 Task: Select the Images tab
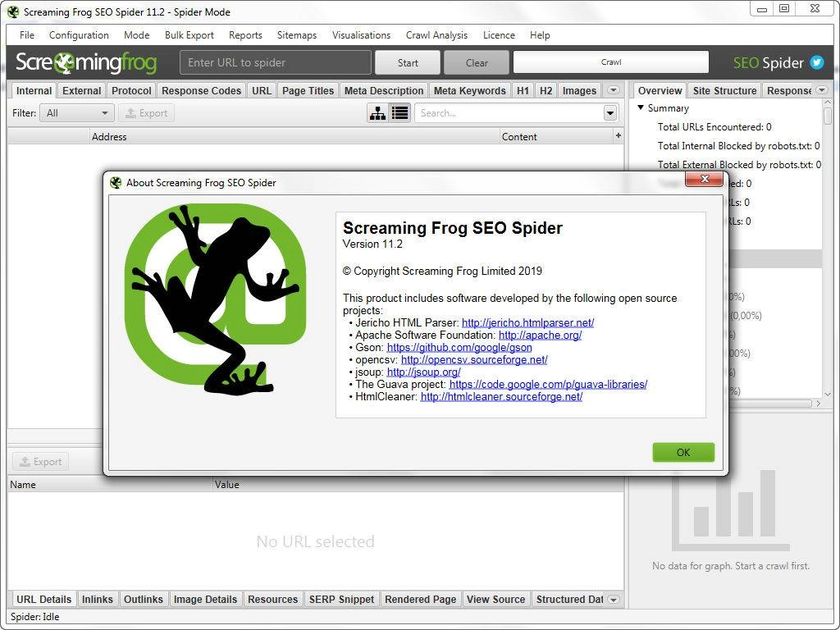click(x=579, y=90)
